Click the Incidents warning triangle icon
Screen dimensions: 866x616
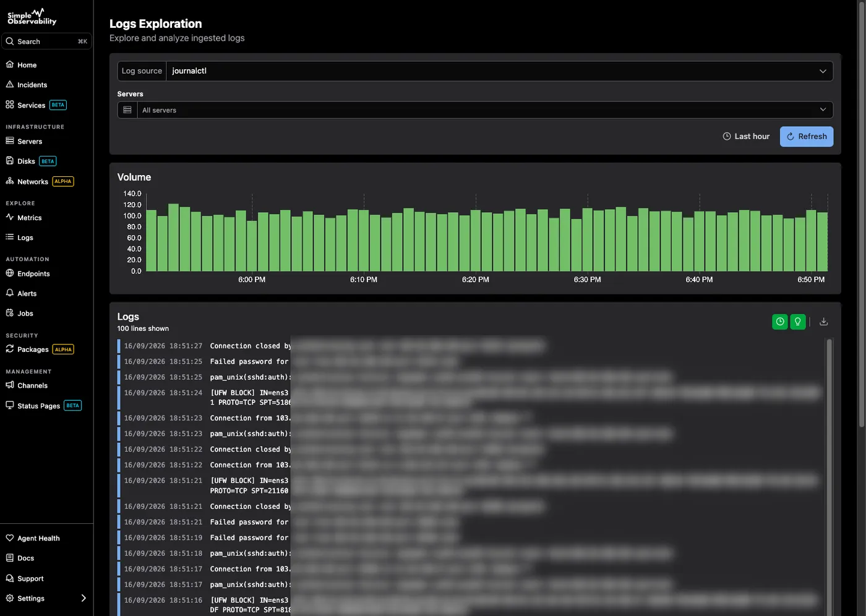pos(10,84)
